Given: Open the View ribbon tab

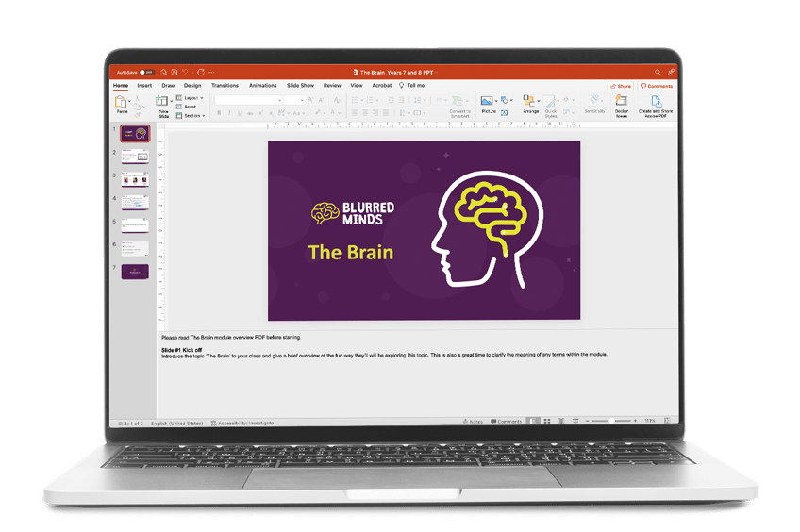Looking at the screenshot, I should click(356, 86).
